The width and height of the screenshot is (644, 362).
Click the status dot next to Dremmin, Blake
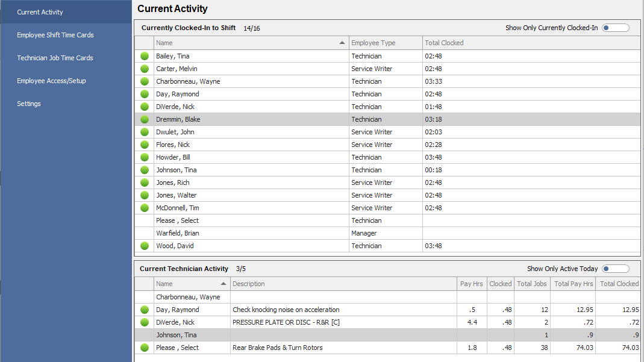(x=145, y=119)
